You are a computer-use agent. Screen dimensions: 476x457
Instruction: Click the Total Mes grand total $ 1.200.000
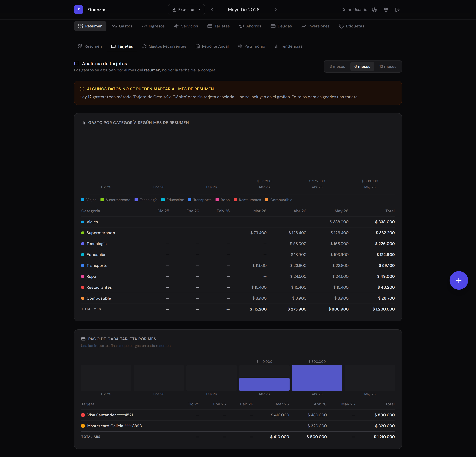click(383, 310)
